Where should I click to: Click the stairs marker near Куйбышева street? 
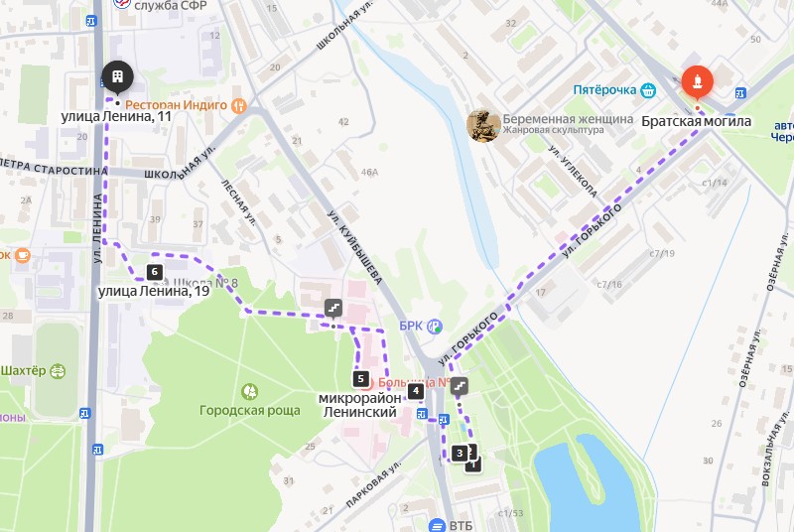pyautogui.click(x=333, y=308)
